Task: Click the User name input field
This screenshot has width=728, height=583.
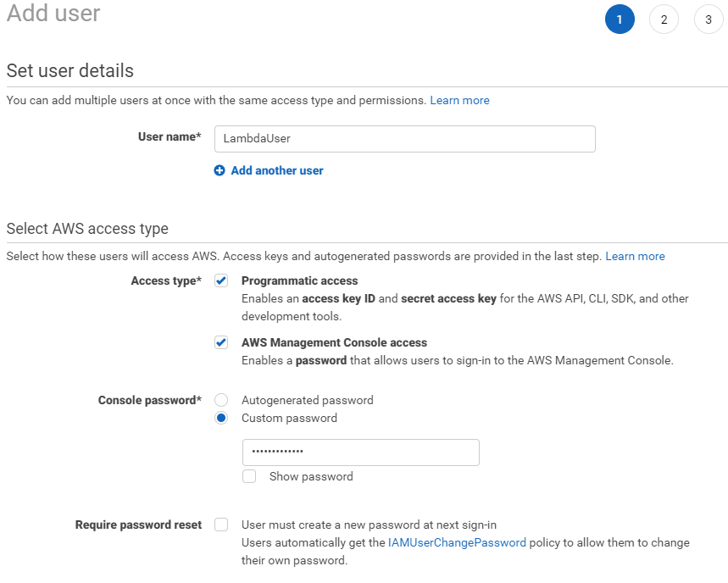Action: tap(405, 139)
